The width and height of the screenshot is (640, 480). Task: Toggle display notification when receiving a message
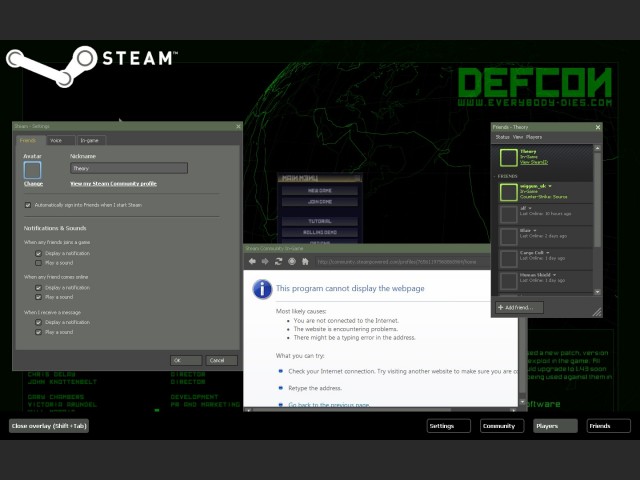tap(38, 322)
